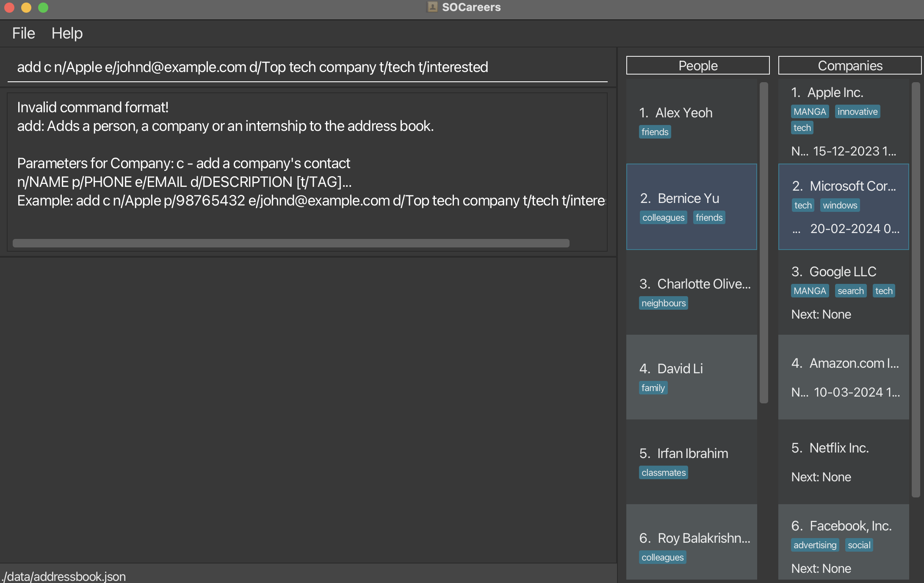Click the Companies list header
This screenshot has width=924, height=583.
849,66
